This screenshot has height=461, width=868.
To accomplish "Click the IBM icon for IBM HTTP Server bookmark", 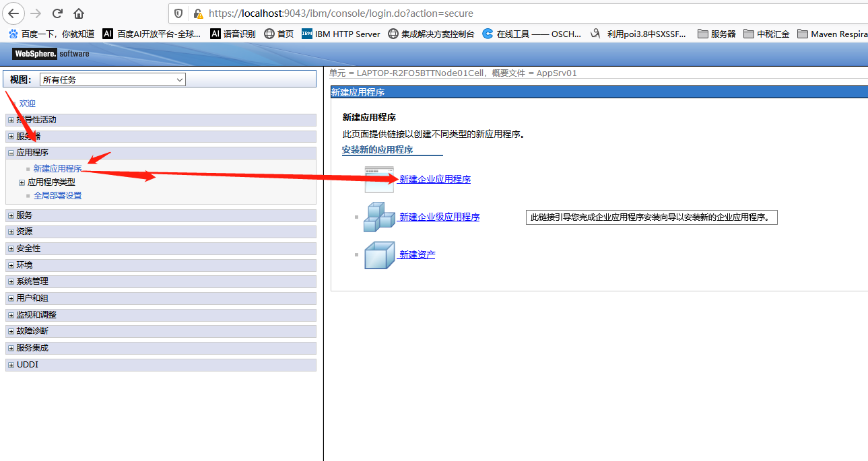I will [x=308, y=34].
